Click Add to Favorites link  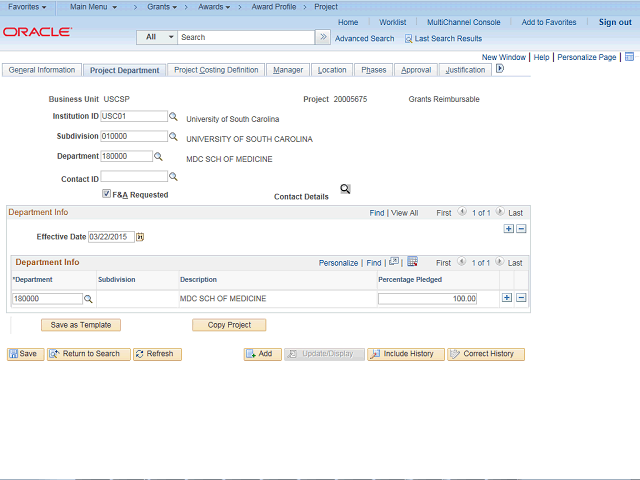pos(549,22)
